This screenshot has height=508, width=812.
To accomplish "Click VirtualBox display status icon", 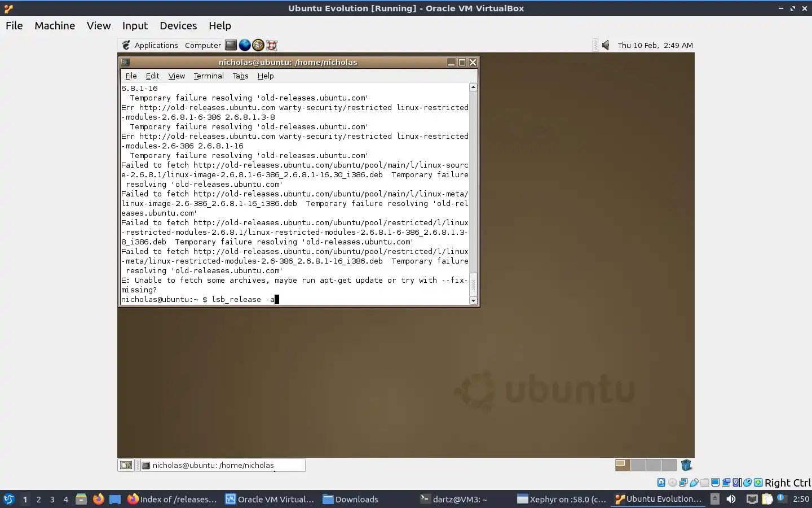I will 715,483.
